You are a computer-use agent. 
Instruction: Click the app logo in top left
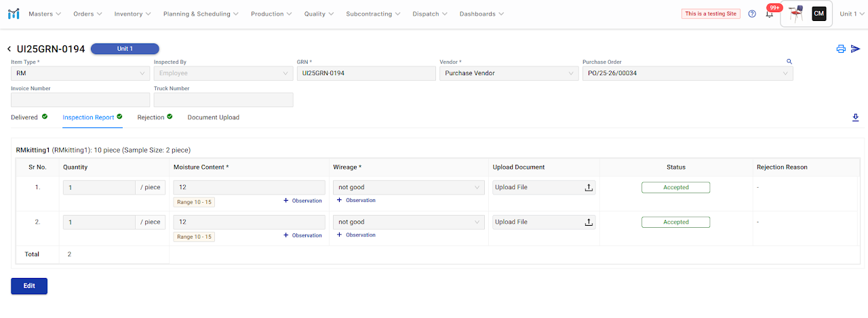[x=14, y=14]
